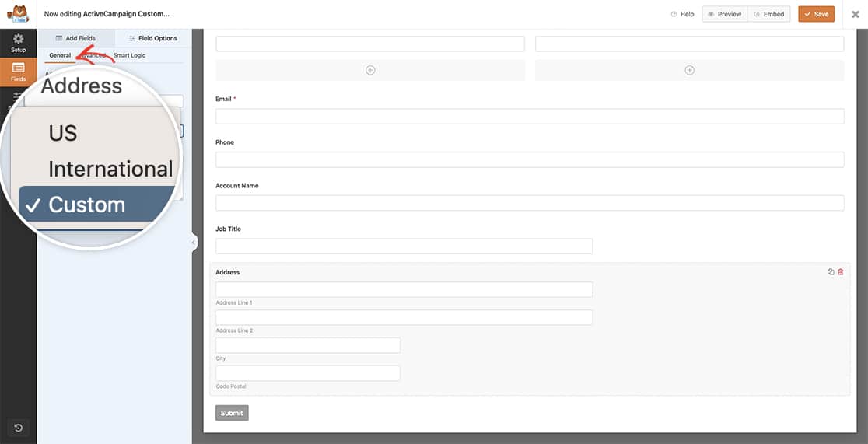Click the Account Name label
Image resolution: width=868 pixels, height=444 pixels.
coord(237,186)
